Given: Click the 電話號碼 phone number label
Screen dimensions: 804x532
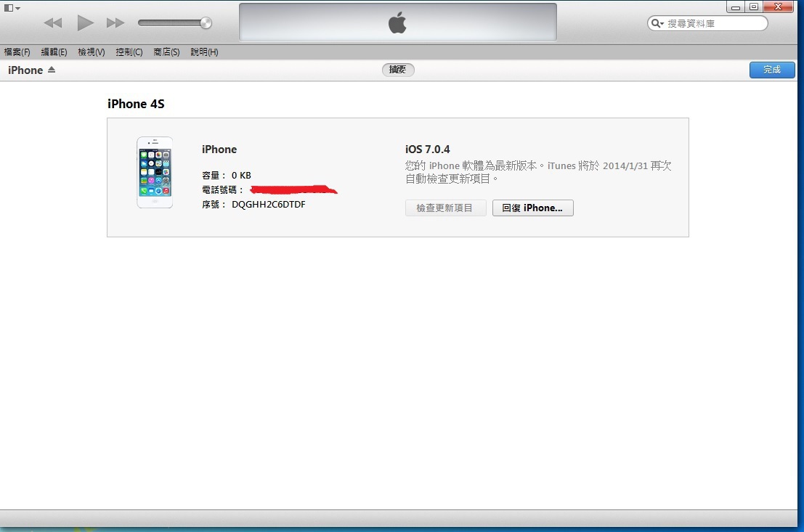Looking at the screenshot, I should [x=222, y=190].
